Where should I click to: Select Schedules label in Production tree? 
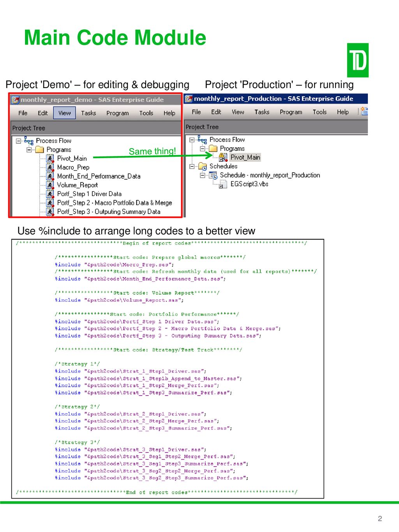224,166
